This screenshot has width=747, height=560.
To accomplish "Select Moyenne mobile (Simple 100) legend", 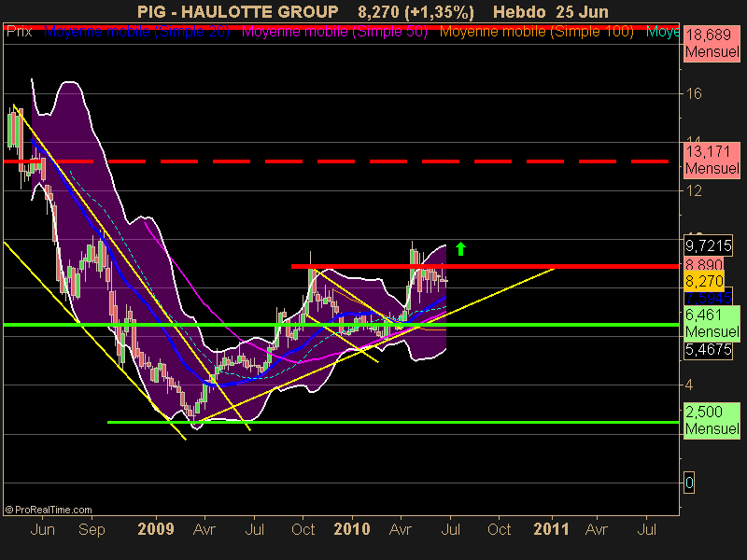I will [x=537, y=32].
